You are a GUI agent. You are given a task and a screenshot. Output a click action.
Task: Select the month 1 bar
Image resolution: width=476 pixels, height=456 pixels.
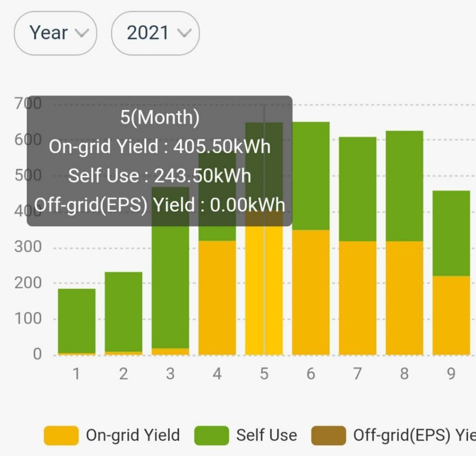(77, 320)
